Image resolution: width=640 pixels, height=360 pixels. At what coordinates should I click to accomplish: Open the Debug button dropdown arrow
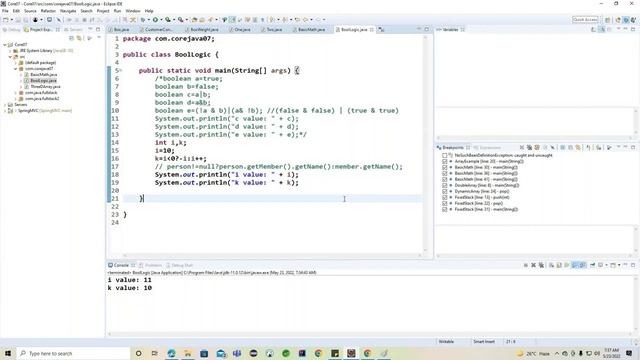coord(148,20)
